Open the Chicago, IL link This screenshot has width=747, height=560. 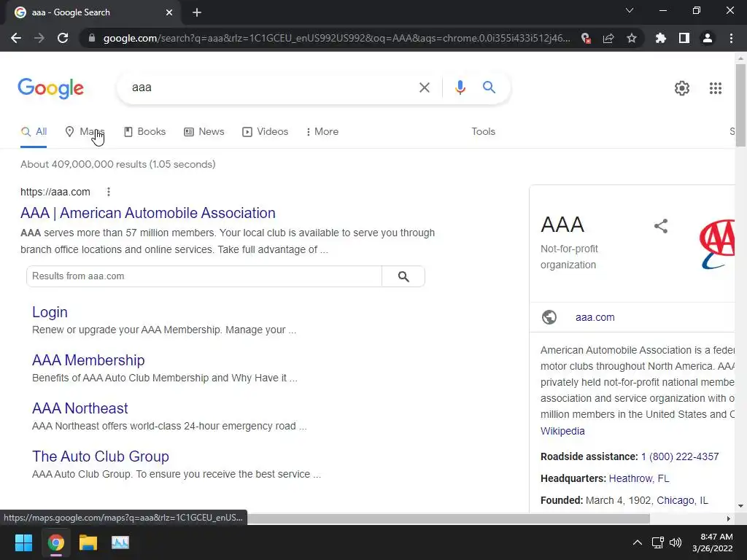pyautogui.click(x=682, y=500)
